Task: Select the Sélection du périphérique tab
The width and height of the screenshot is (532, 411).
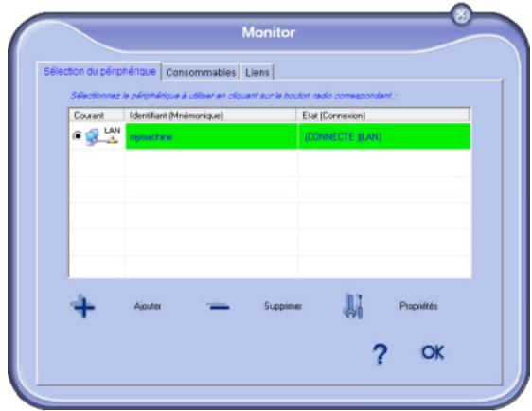Action: pyautogui.click(x=99, y=71)
